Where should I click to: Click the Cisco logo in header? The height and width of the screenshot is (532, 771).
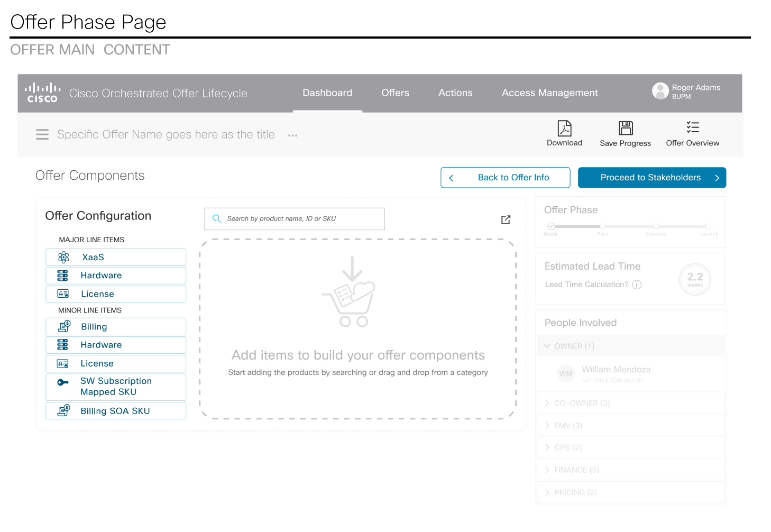click(x=42, y=93)
